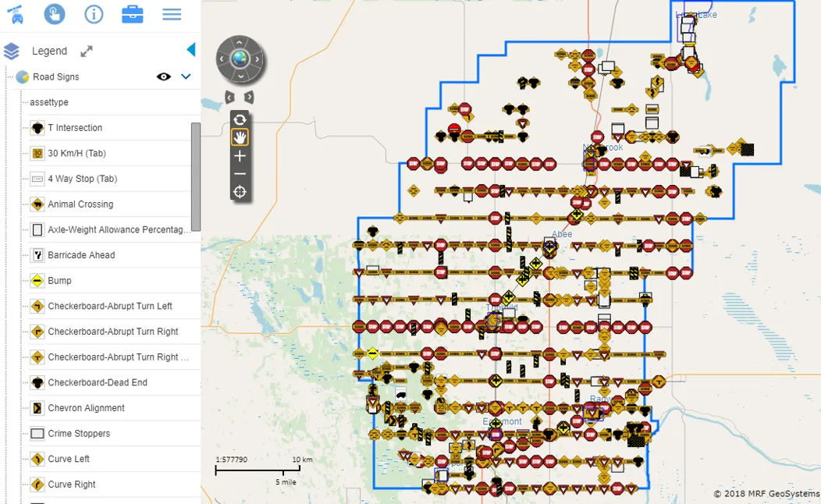
Task: Click the Barricade Ahead legend icon
Action: [37, 255]
